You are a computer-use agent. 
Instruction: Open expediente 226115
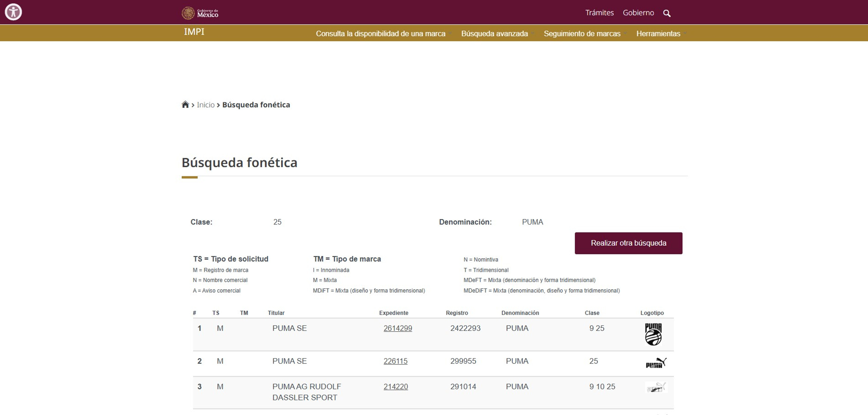point(395,361)
